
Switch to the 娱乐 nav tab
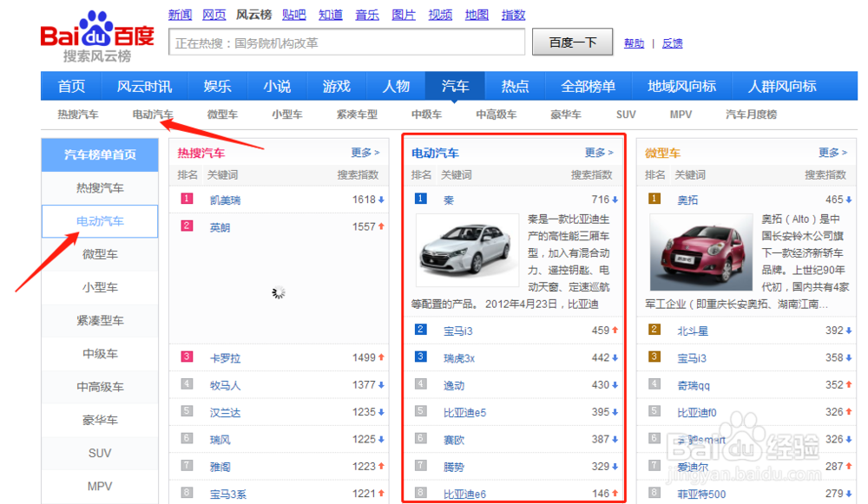pos(217,86)
